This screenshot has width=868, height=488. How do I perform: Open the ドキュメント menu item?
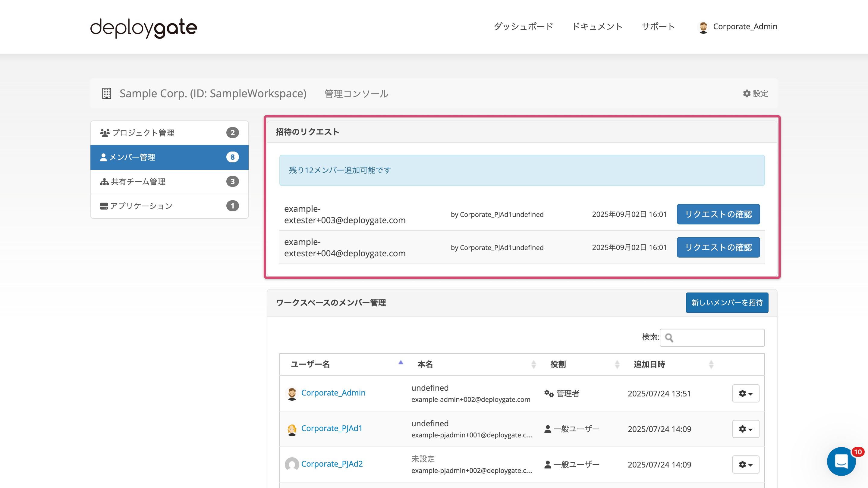[597, 27]
